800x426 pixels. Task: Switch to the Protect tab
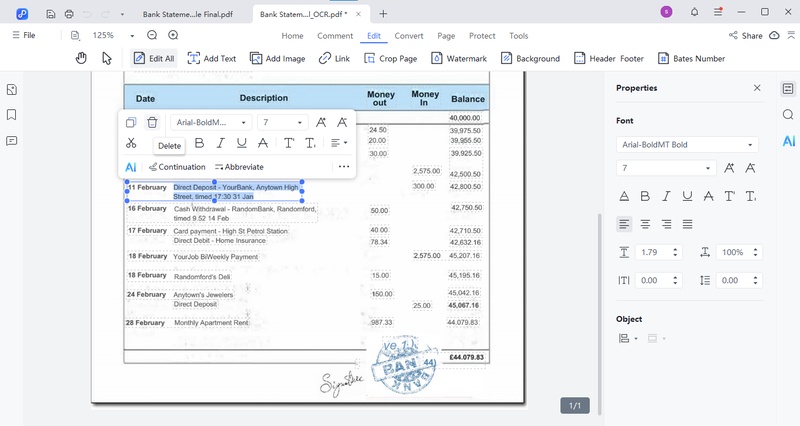[482, 36]
